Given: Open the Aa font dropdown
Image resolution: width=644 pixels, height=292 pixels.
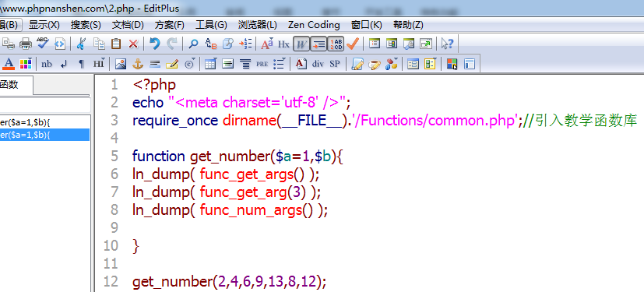Looking at the screenshot, I should (x=267, y=44).
